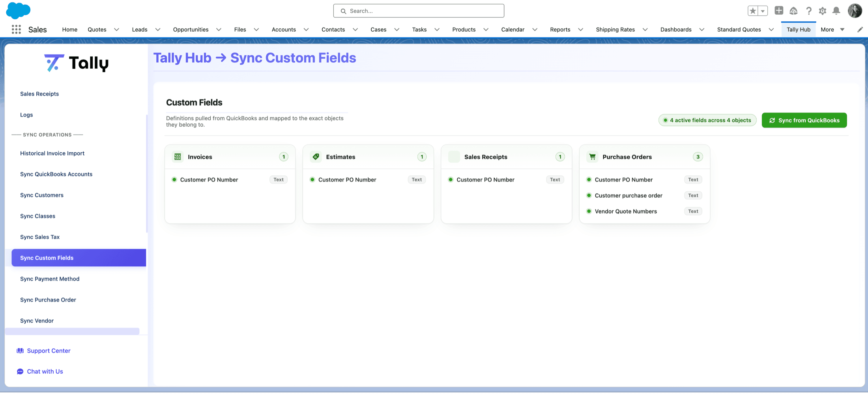Click Sync from QuickBooks button
The width and height of the screenshot is (868, 395).
pos(804,120)
